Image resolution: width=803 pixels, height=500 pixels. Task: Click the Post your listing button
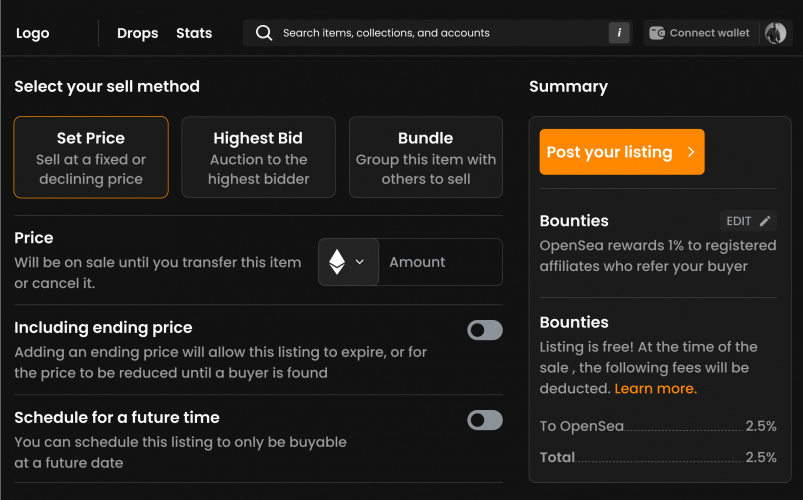pos(622,152)
